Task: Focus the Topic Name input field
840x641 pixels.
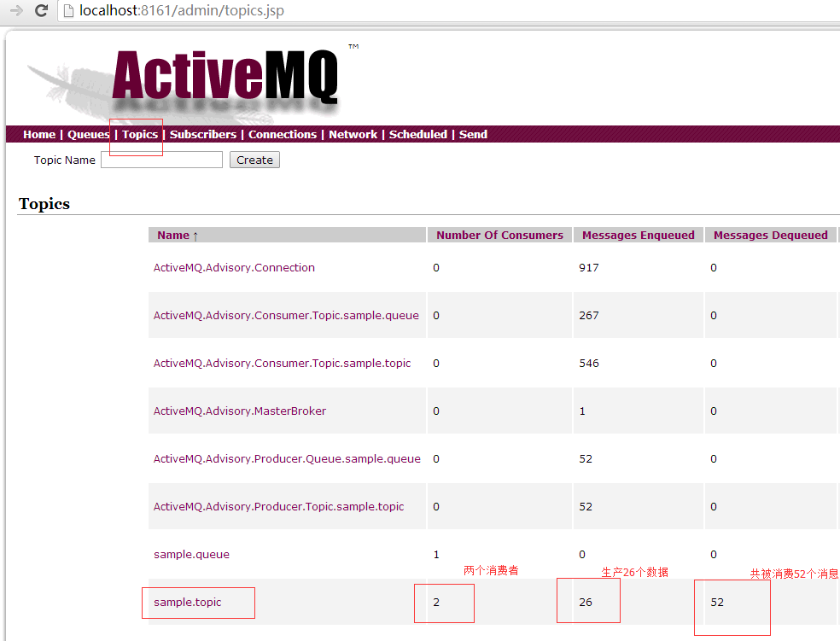Action: (x=162, y=160)
